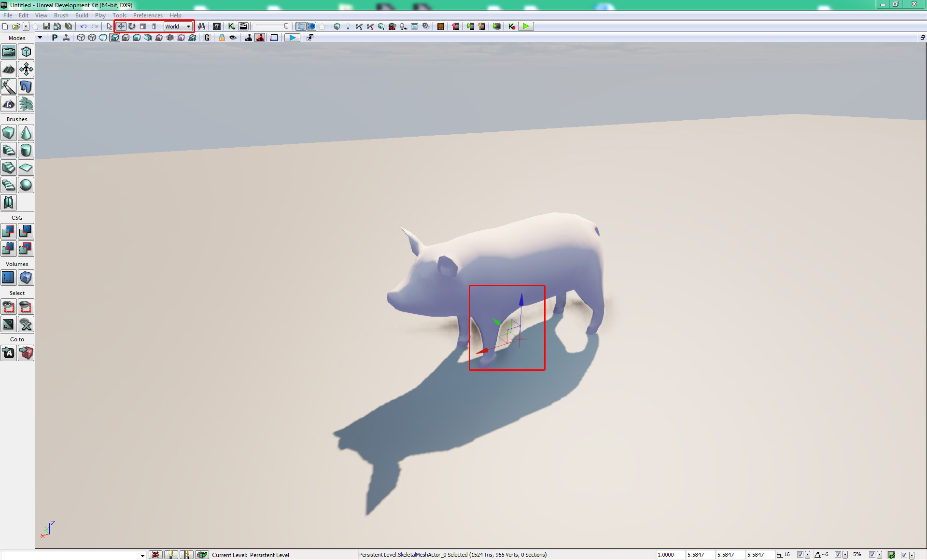Image resolution: width=927 pixels, height=560 pixels.
Task: Click the Add Volume icon
Action: coord(26,278)
